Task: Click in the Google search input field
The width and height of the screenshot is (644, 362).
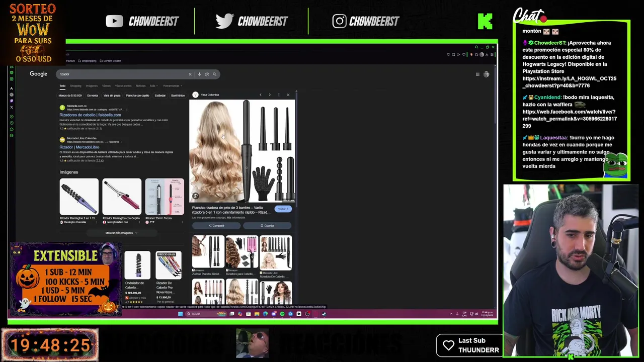Action: coord(123,74)
